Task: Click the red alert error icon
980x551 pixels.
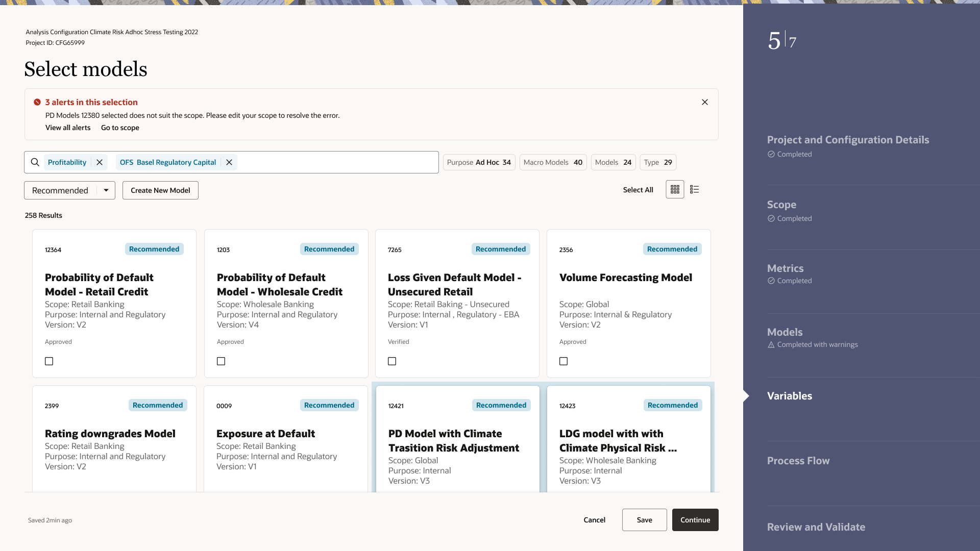Action: [37, 102]
